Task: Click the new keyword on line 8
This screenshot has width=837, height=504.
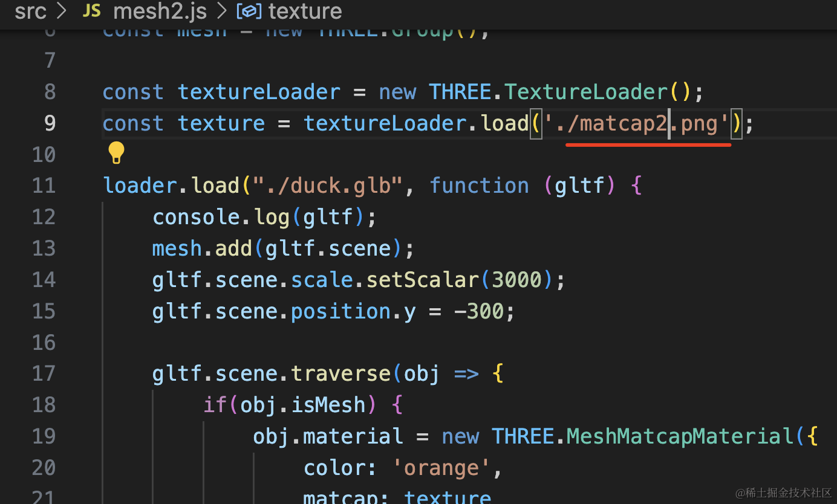Action: [x=397, y=92]
